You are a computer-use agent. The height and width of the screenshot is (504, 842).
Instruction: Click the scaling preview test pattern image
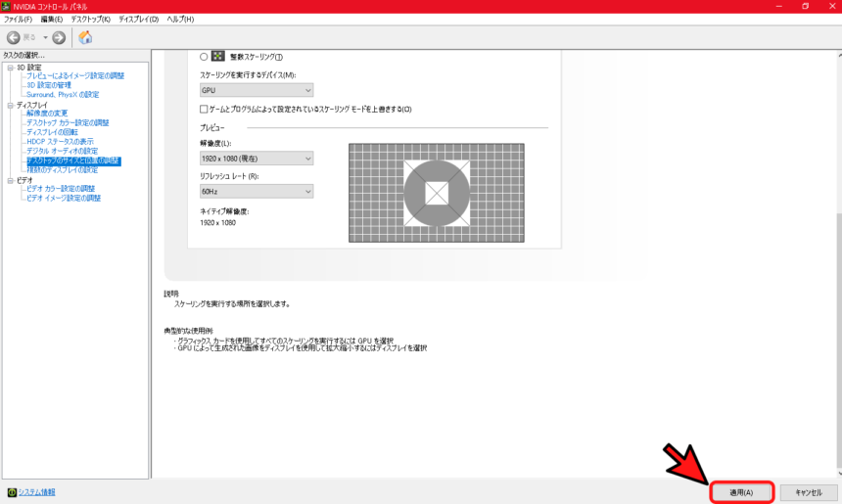click(x=437, y=193)
